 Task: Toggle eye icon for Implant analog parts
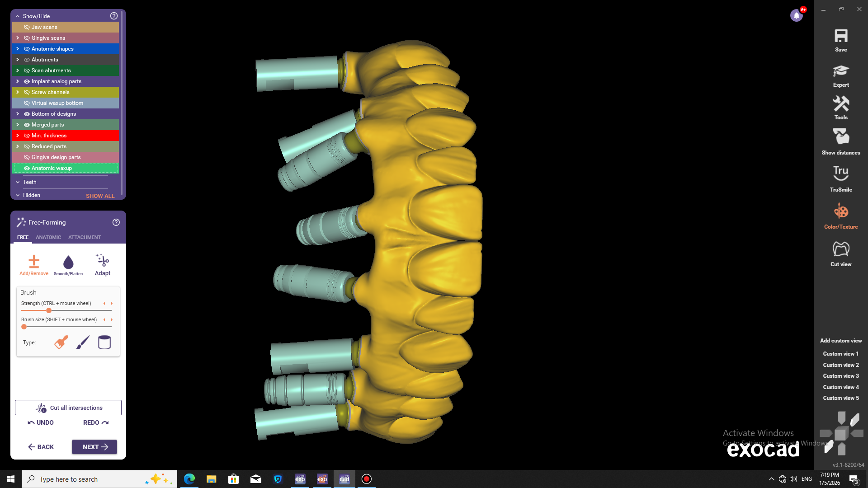[27, 81]
